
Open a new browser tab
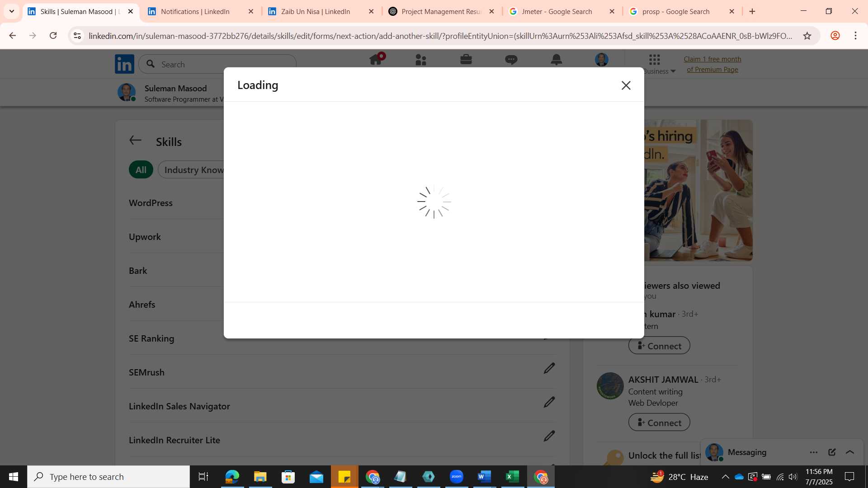point(752,11)
